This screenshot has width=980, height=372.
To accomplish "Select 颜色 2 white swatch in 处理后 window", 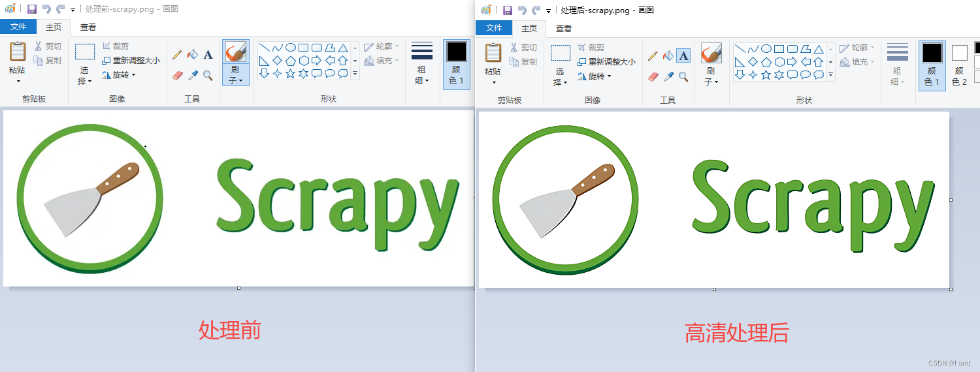I will click(x=959, y=53).
